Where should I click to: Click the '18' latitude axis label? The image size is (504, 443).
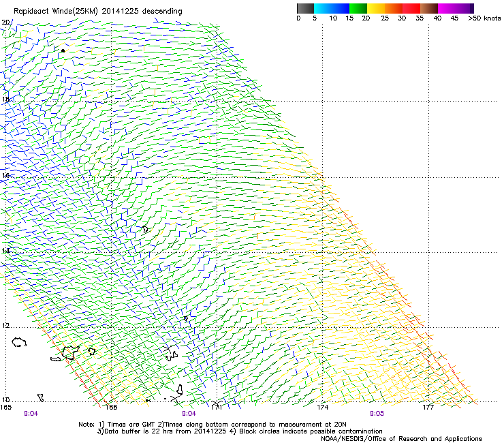5,99
